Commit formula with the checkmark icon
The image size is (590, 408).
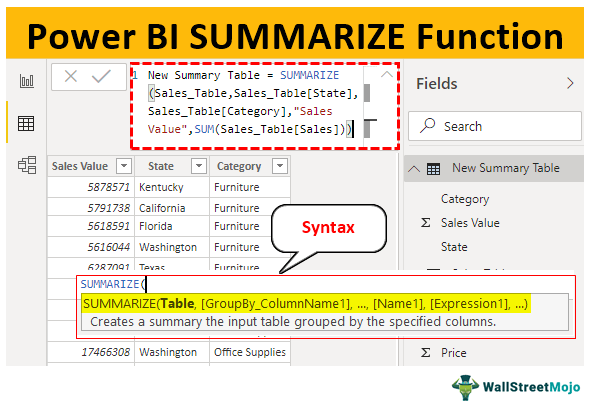point(101,76)
